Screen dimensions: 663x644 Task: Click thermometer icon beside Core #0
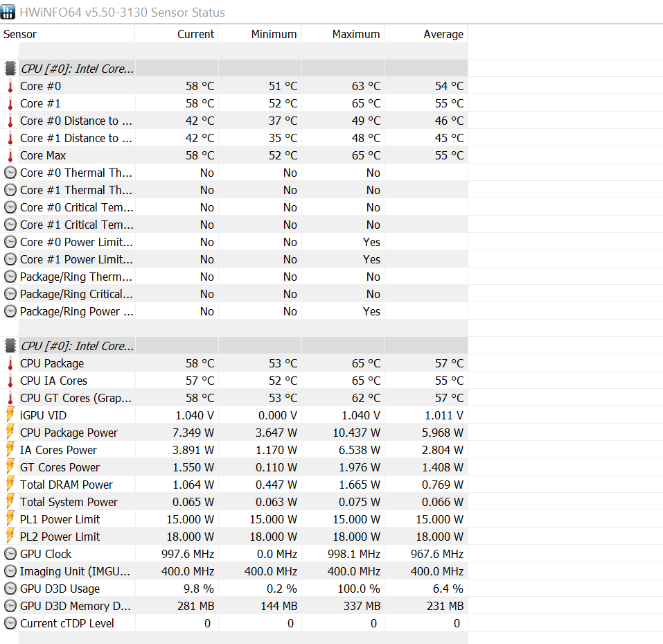10,87
